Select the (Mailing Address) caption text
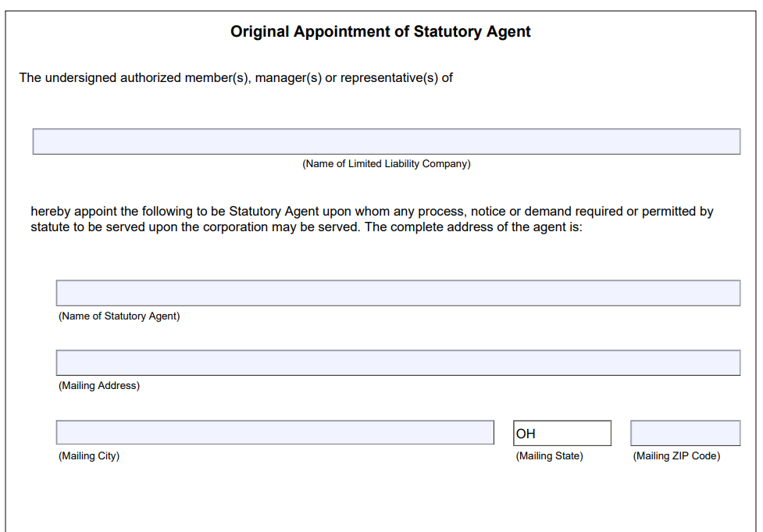Screen dimensions: 763x532 point(99,386)
